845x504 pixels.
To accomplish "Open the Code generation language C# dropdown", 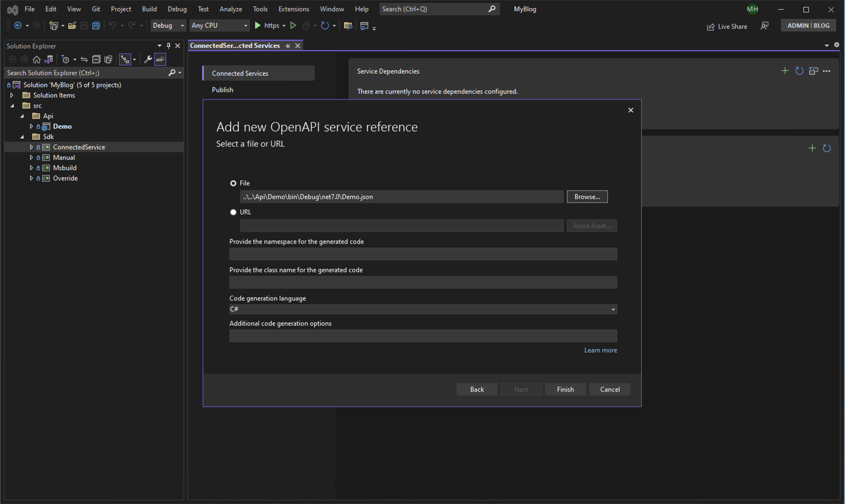I will pos(423,309).
